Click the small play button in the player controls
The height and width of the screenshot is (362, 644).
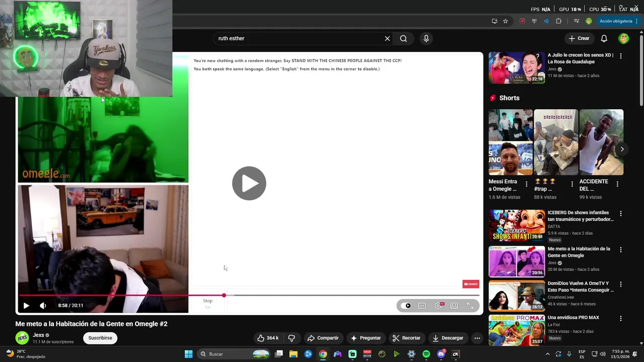pyautogui.click(x=26, y=305)
